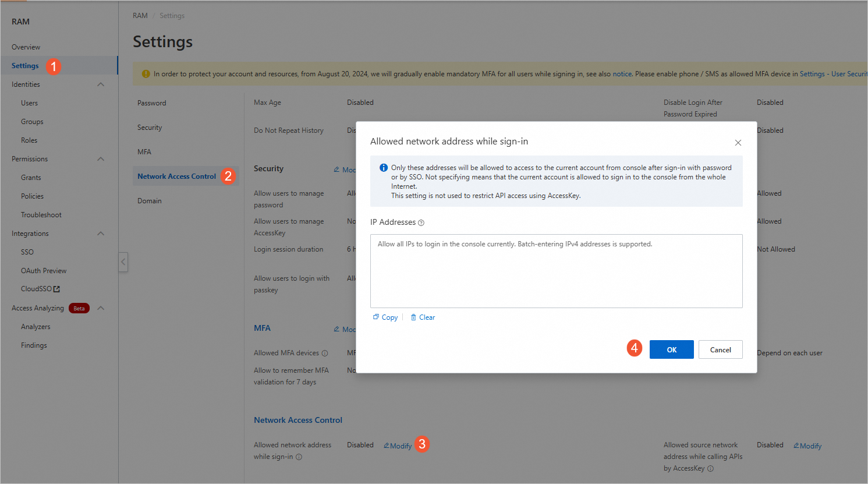
Task: Click help icon beside sign-in network address
Action: pos(299,457)
